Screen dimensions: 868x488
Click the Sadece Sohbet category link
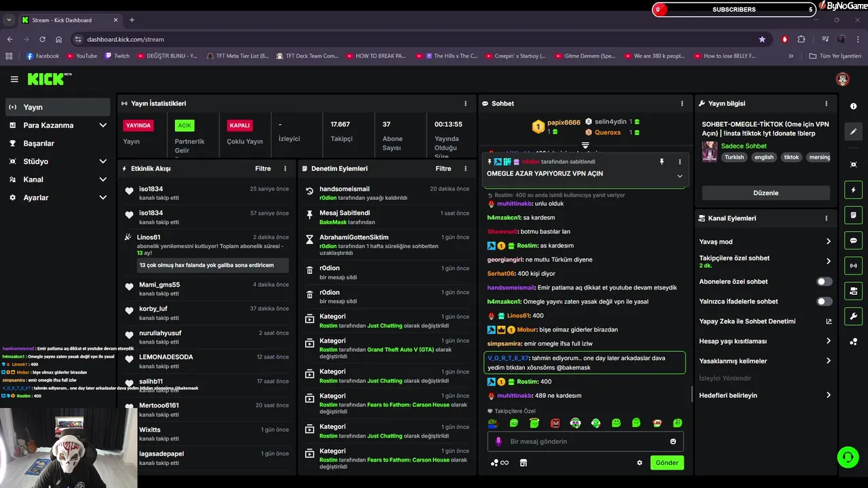pyautogui.click(x=744, y=146)
